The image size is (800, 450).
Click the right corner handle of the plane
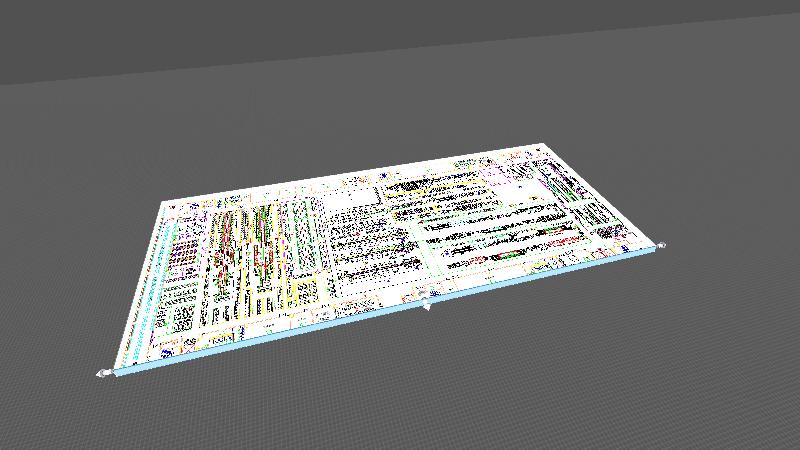(x=661, y=245)
